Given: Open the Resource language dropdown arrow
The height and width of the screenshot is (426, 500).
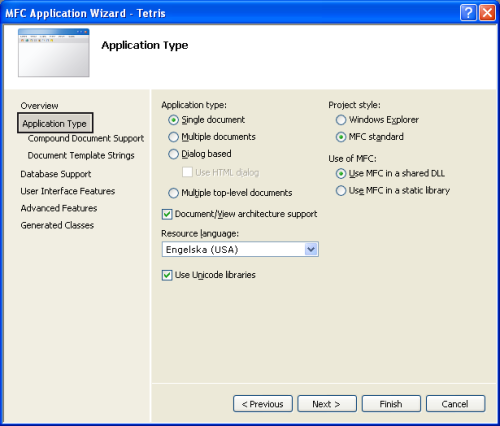Looking at the screenshot, I should coord(311,249).
